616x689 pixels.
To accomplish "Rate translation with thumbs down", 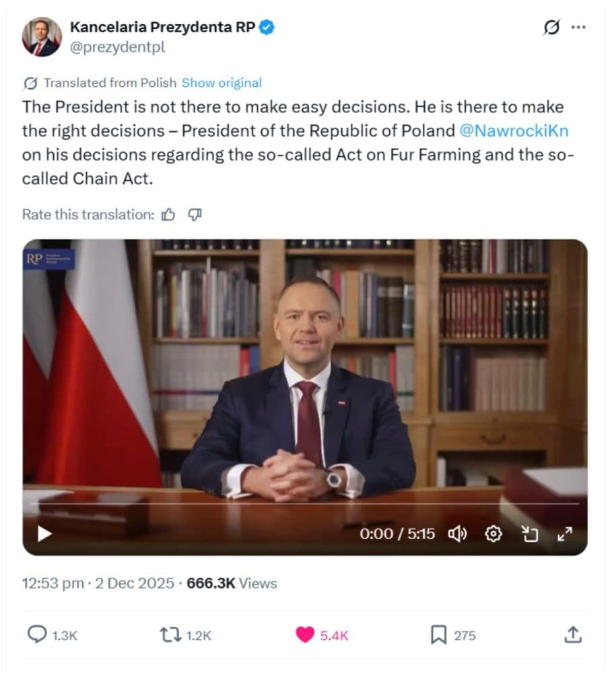I will pyautogui.click(x=195, y=215).
